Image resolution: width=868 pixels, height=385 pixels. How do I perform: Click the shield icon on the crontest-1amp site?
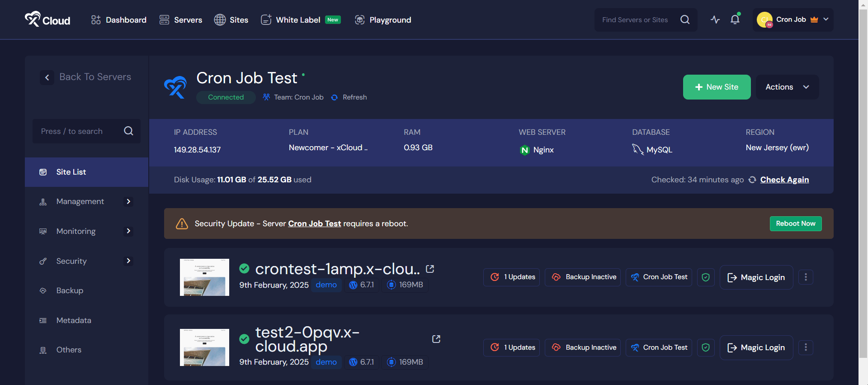point(706,277)
